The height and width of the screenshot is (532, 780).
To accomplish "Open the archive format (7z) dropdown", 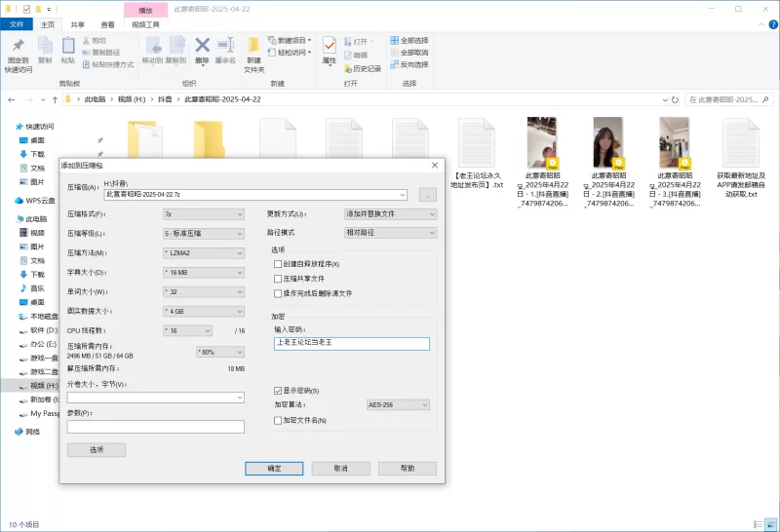I will [204, 214].
